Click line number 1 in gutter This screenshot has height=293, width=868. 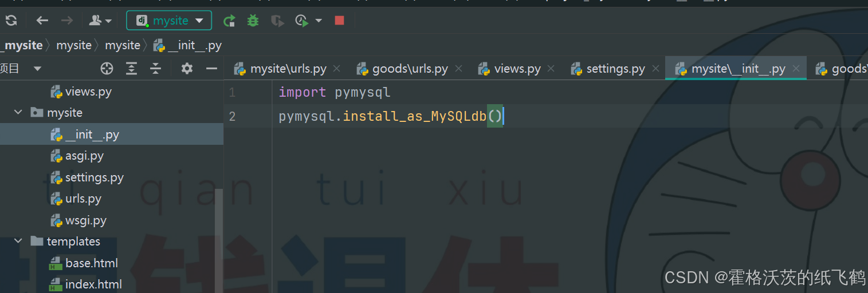[232, 92]
